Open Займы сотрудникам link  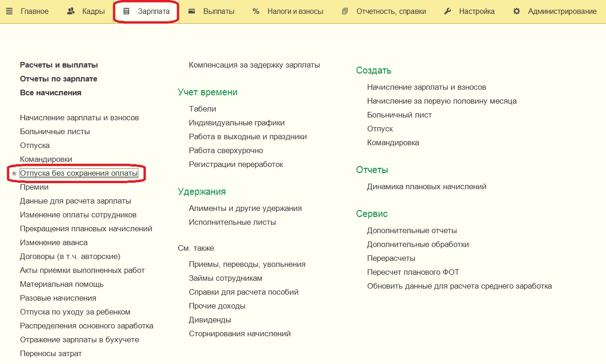[x=225, y=278]
